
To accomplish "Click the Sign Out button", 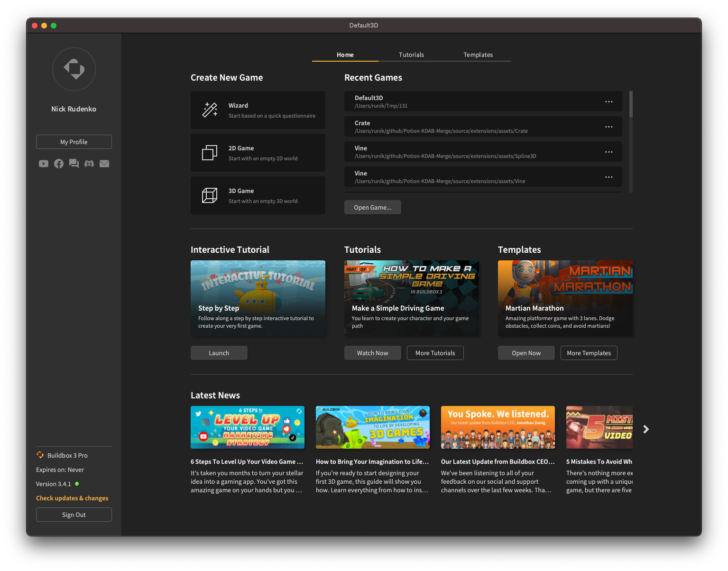I will pyautogui.click(x=74, y=515).
